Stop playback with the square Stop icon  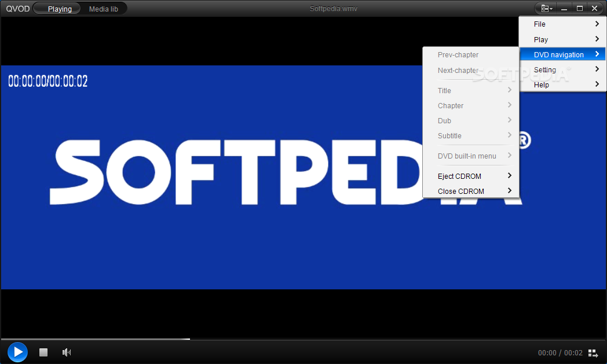pos(43,352)
